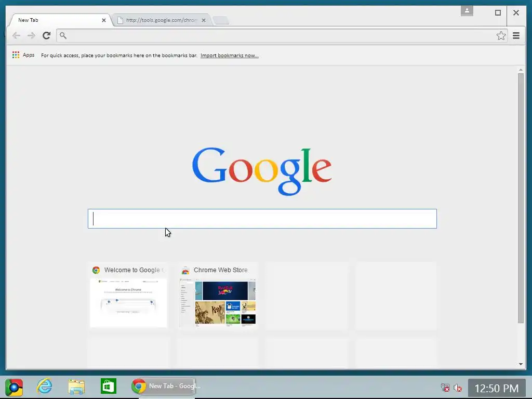Click the Chrome Web Store favicon
Screen dimensions: 532x399
click(x=185, y=270)
